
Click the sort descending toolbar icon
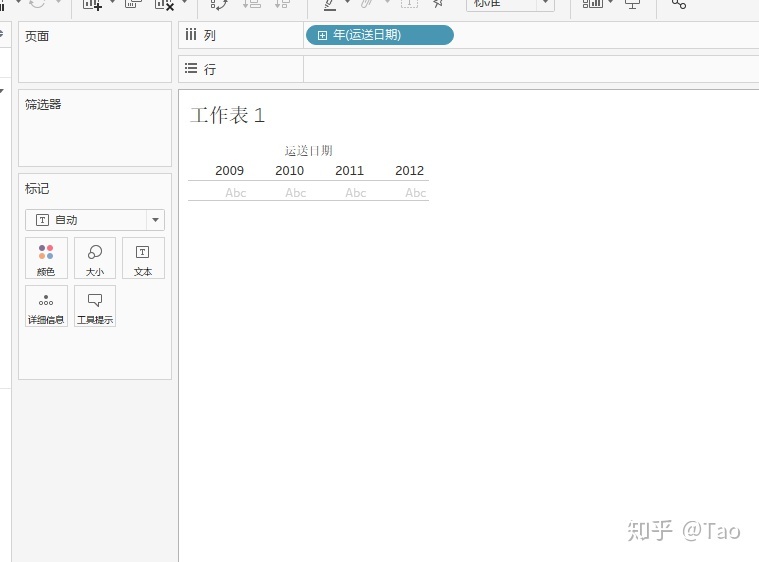(282, 3)
